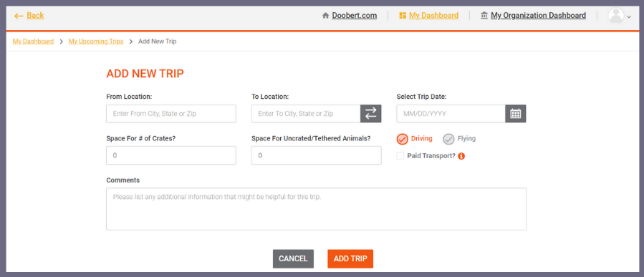This screenshot has height=277, width=644.
Task: Open My Organization Dashboard
Action: click(533, 16)
